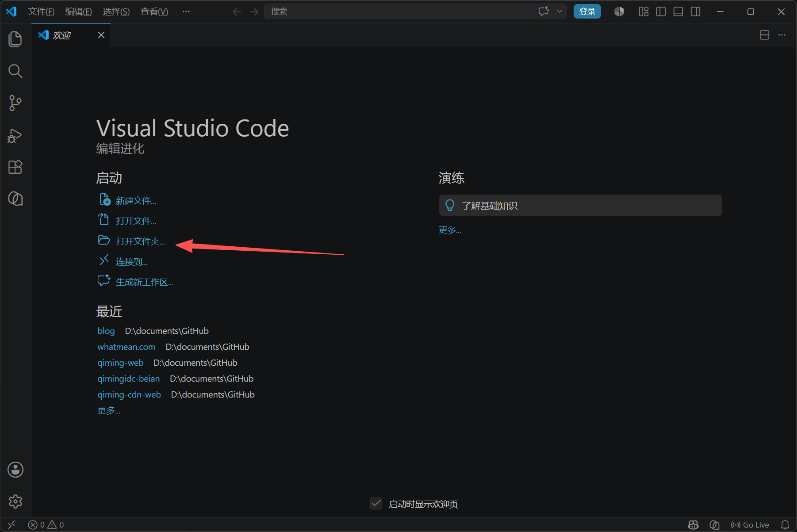The width and height of the screenshot is (797, 532).
Task: Open the 选择(S) menu
Action: click(116, 11)
